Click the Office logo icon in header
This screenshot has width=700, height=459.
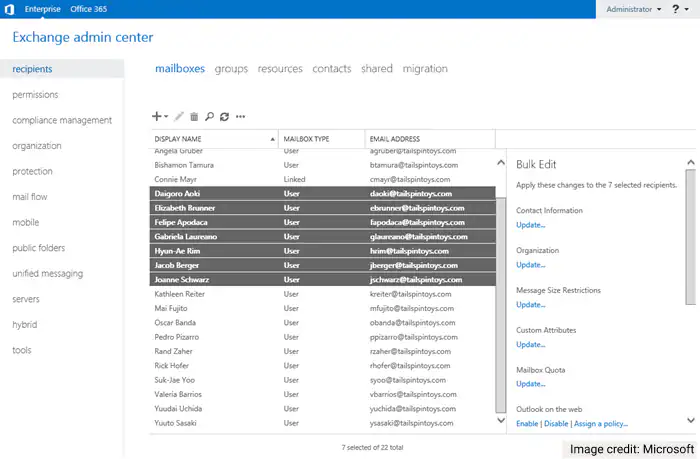pyautogui.click(x=9, y=9)
